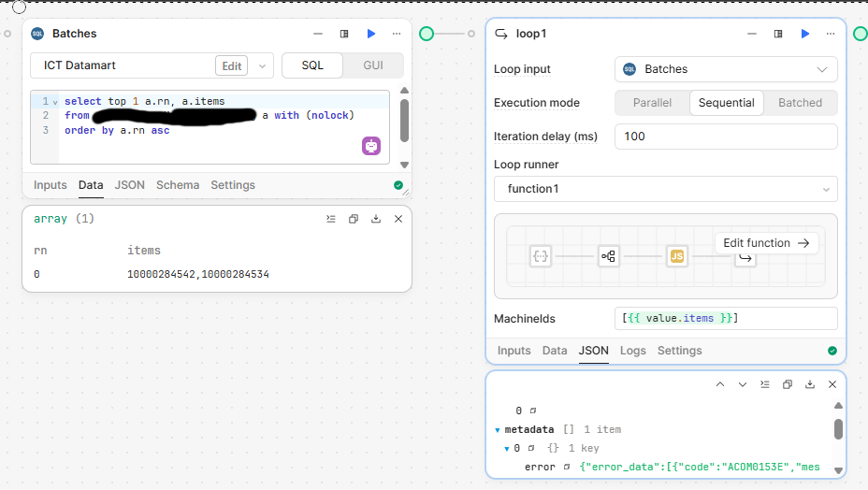
Task: Switch query editor to GUI mode
Action: [x=373, y=65]
